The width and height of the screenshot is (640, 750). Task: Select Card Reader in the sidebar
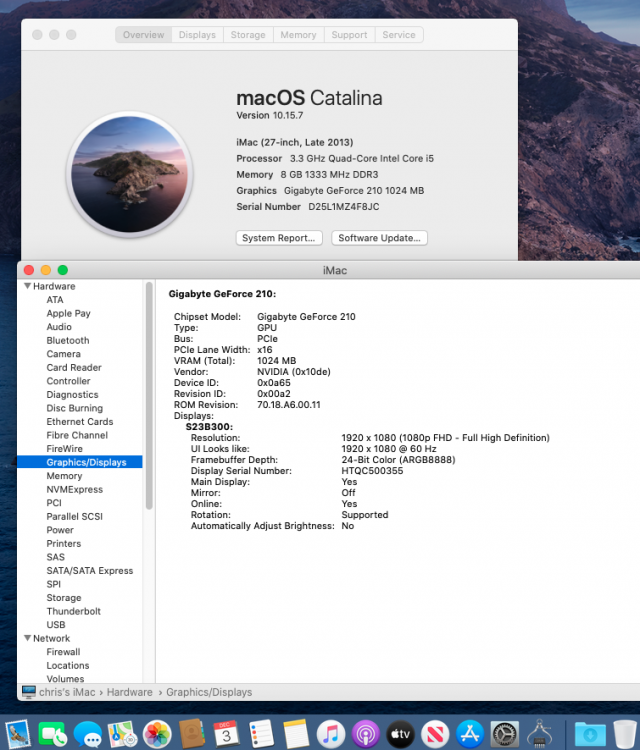pos(74,367)
